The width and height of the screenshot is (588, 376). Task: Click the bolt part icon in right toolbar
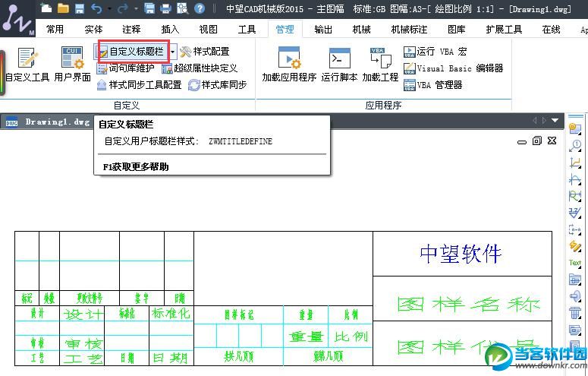[x=575, y=296]
